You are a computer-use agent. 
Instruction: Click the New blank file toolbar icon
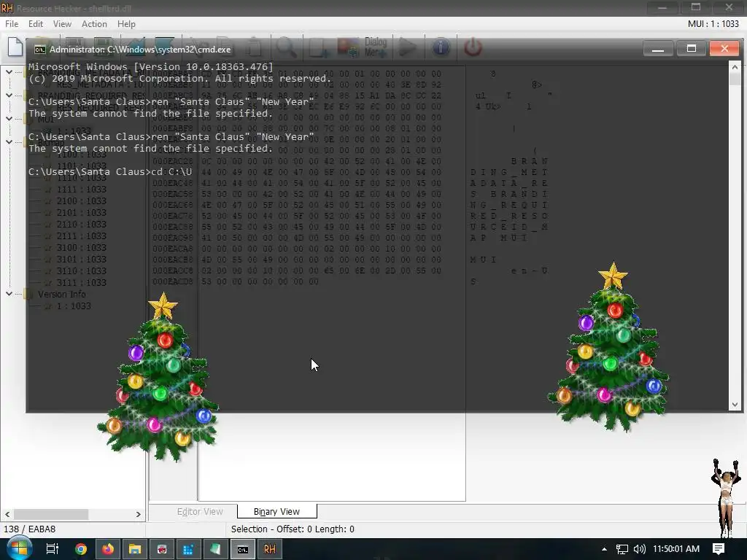pos(15,47)
